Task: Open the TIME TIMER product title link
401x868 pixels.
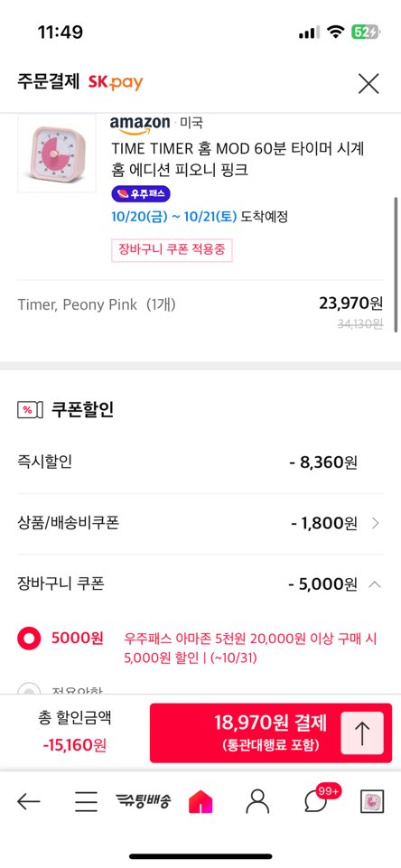Action: (238, 159)
